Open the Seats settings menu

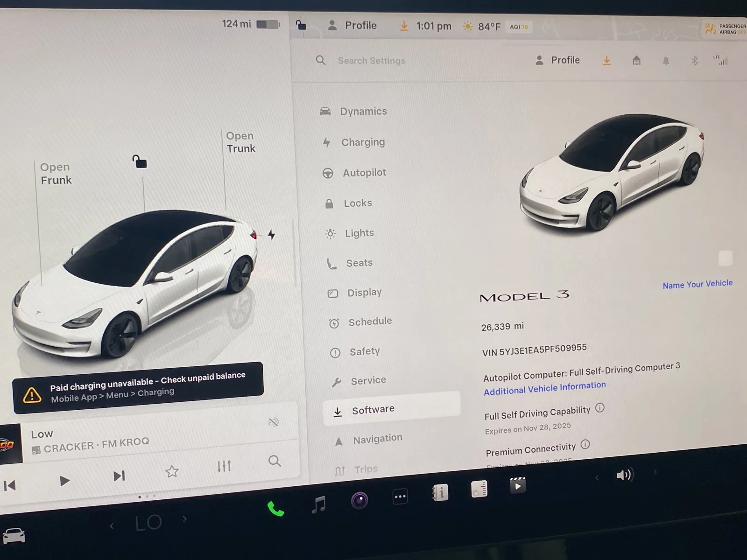pos(350,263)
